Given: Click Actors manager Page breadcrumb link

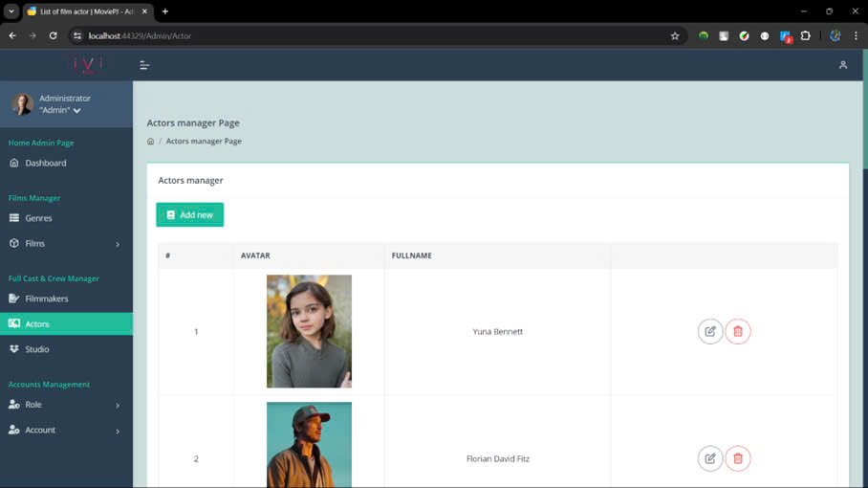Looking at the screenshot, I should 204,142.
